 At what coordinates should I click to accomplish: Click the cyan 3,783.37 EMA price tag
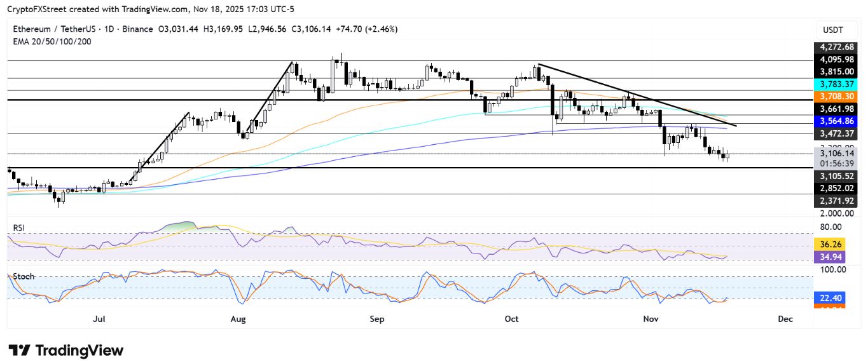pos(837,84)
